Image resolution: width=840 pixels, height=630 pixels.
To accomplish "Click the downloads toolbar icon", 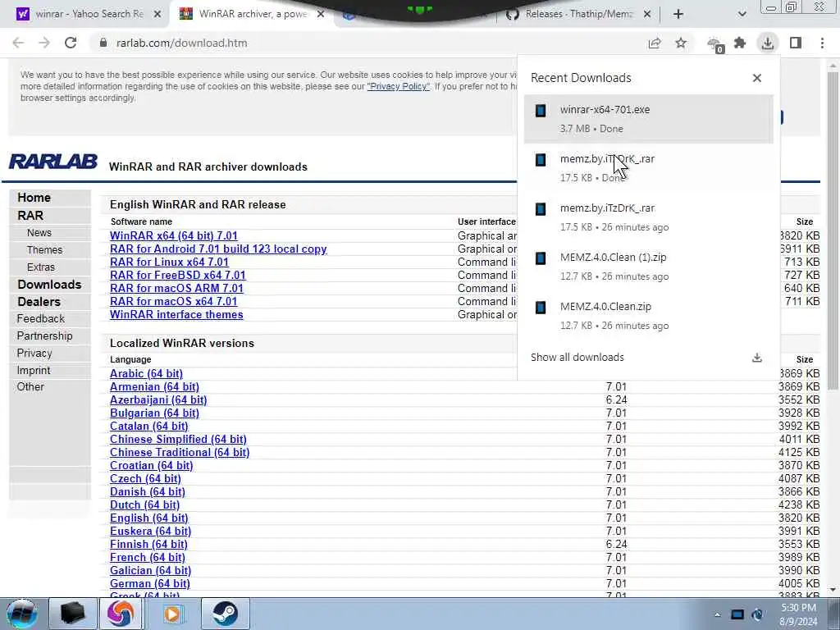I will click(768, 43).
